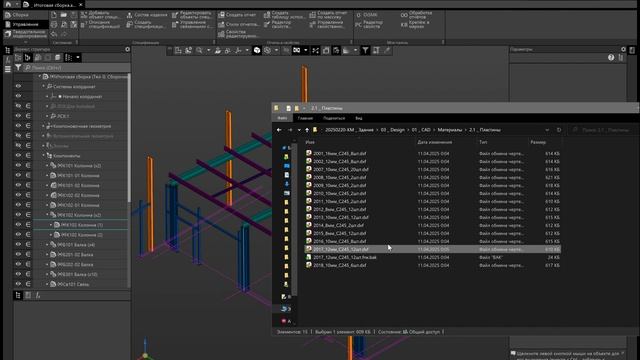Click the pencil edit icon in viewport toolbar
Image resolution: width=640 pixels, height=360 pixels.
click(386, 50)
